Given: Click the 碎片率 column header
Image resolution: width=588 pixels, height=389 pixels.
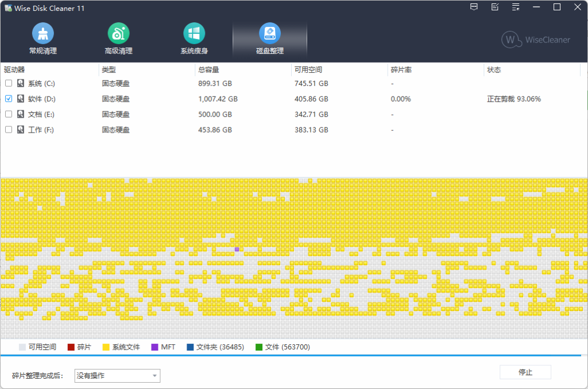Looking at the screenshot, I should 401,70.
